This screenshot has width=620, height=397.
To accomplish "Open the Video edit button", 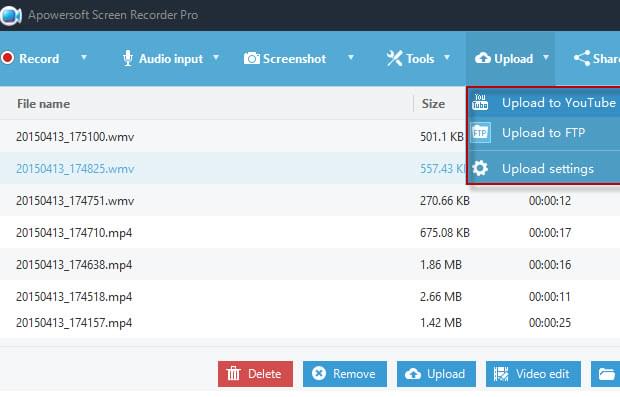I will click(x=533, y=374).
